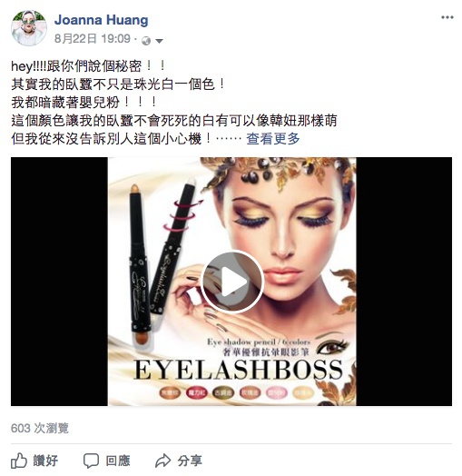Click the 讚好 like label
Viewport: 462px width, 476px height.
(x=45, y=461)
